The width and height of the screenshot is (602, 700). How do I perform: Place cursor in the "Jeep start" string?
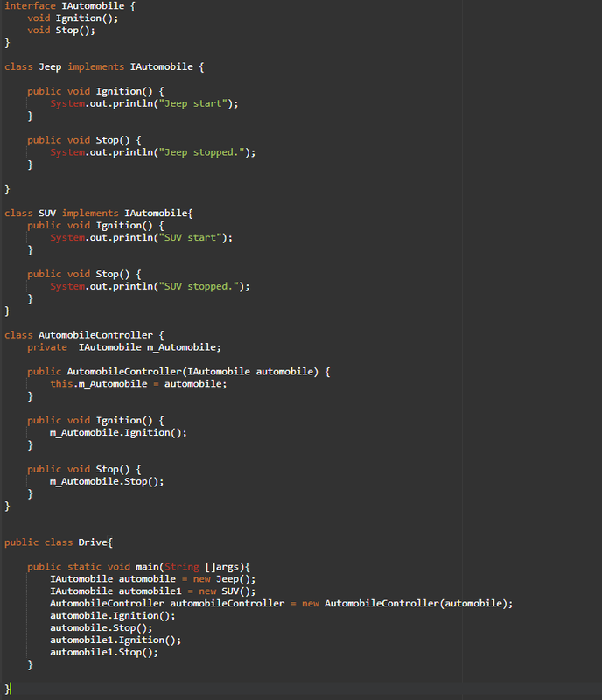[x=193, y=103]
